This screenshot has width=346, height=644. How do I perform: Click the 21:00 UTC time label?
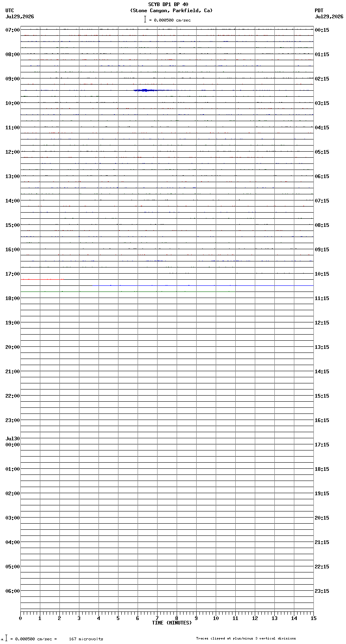pyautogui.click(x=13, y=372)
